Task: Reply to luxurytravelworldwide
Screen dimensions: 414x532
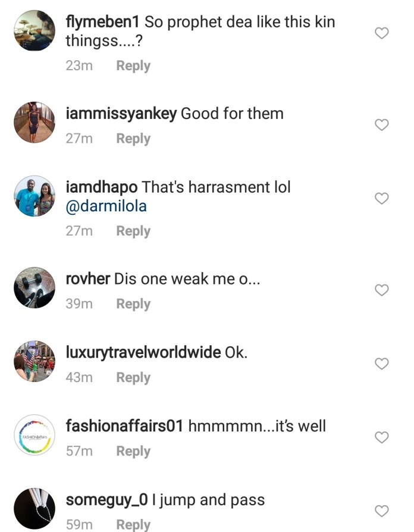Action: [133, 378]
